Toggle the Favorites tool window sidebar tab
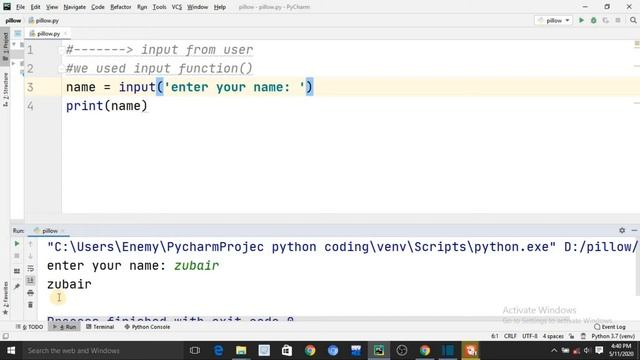 (x=5, y=298)
